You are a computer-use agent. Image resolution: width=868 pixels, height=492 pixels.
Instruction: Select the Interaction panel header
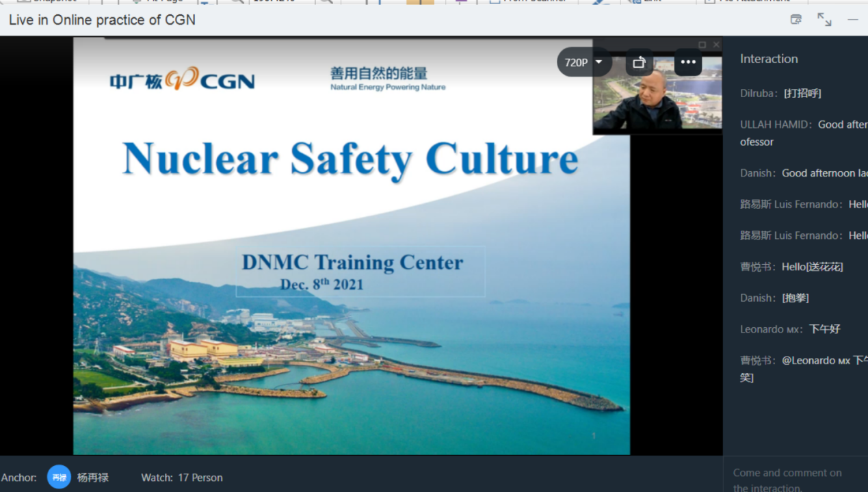click(x=769, y=59)
